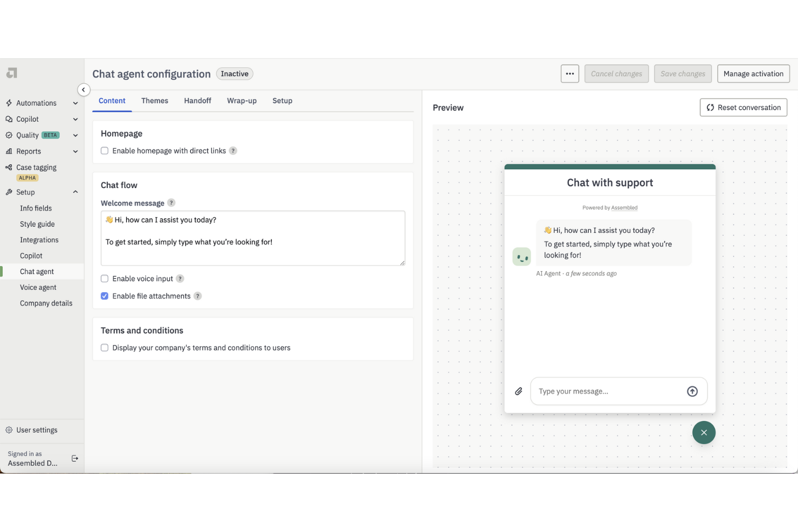Open the Quality BETA section
798x532 pixels.
[27, 135]
